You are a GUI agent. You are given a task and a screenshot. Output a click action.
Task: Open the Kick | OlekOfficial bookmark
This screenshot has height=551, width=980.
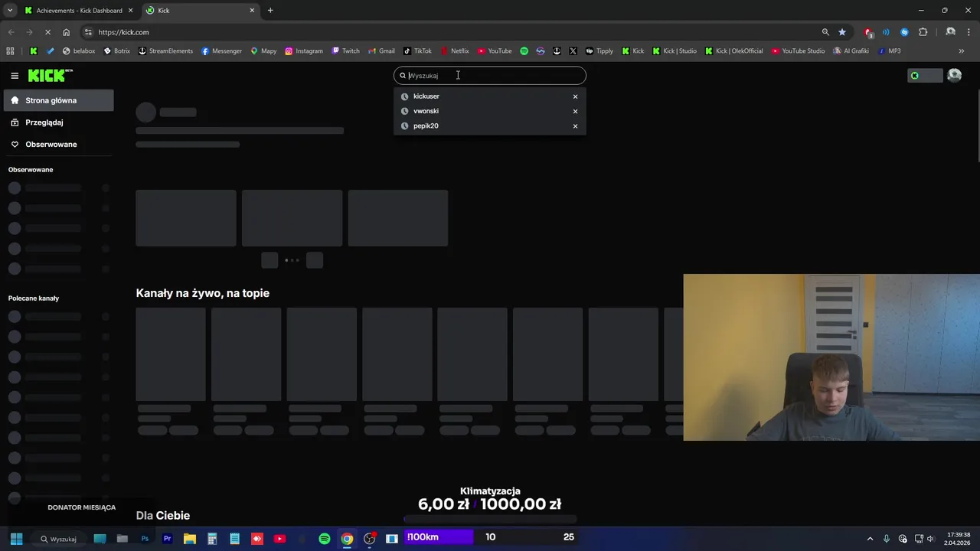point(733,51)
